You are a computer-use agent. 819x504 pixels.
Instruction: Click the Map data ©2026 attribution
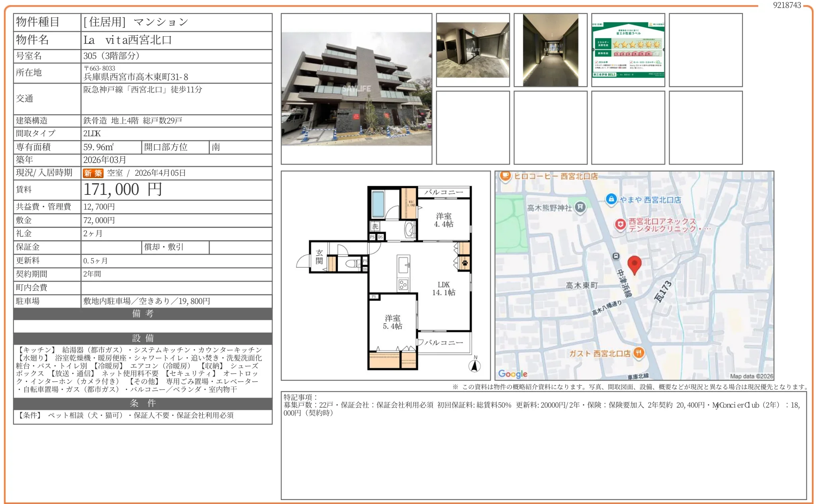click(751, 376)
